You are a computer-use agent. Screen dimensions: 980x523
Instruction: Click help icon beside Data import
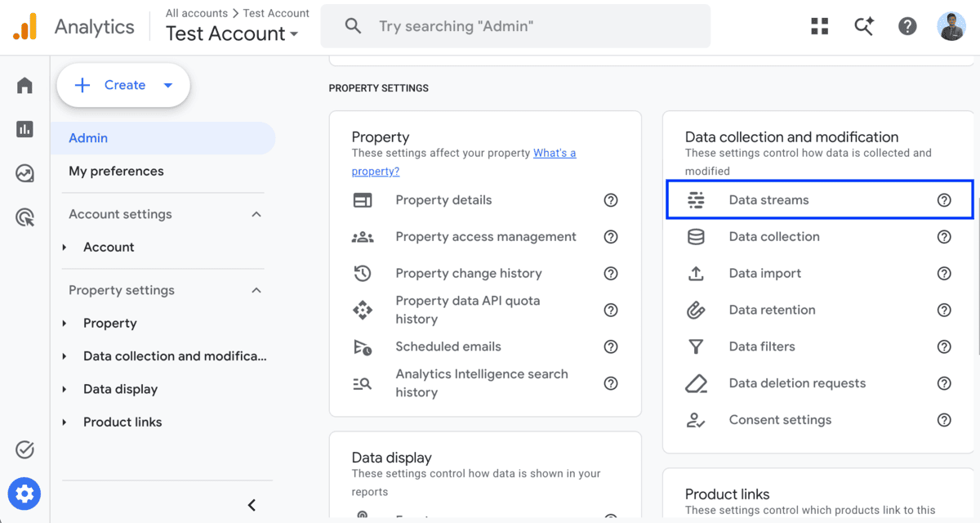pos(944,274)
